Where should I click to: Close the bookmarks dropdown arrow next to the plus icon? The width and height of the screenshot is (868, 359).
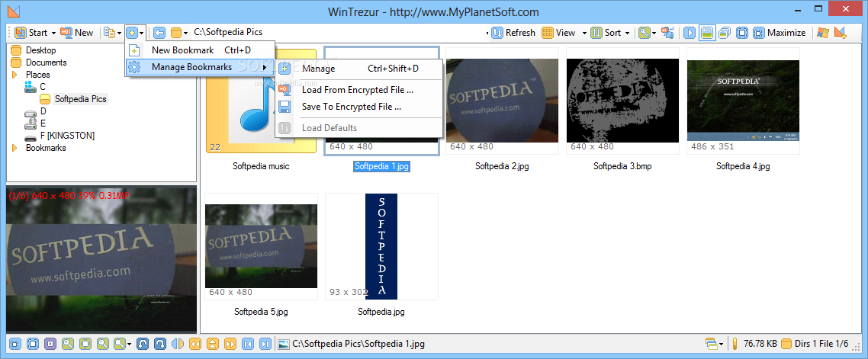pyautogui.click(x=142, y=34)
